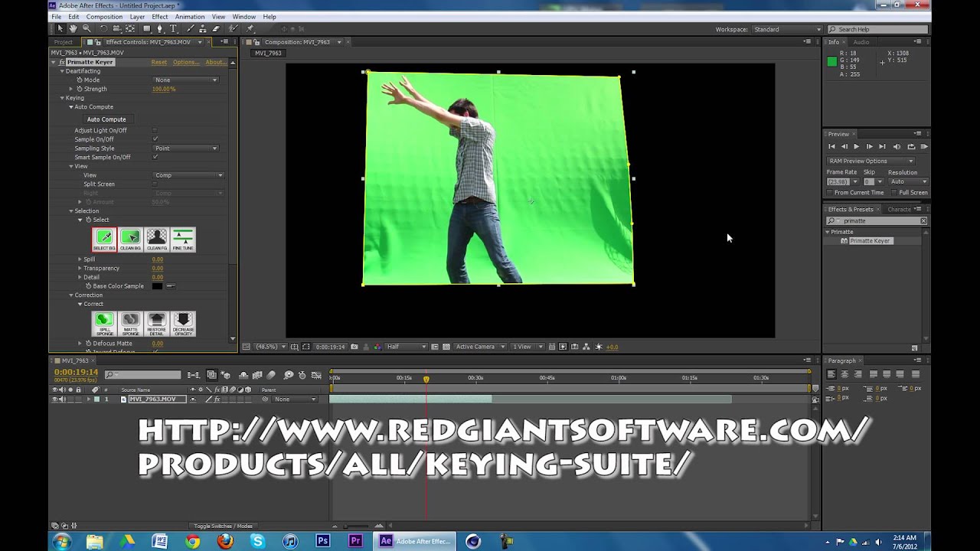Click the Select BG keying button
Image resolution: width=980 pixels, height=551 pixels.
104,239
